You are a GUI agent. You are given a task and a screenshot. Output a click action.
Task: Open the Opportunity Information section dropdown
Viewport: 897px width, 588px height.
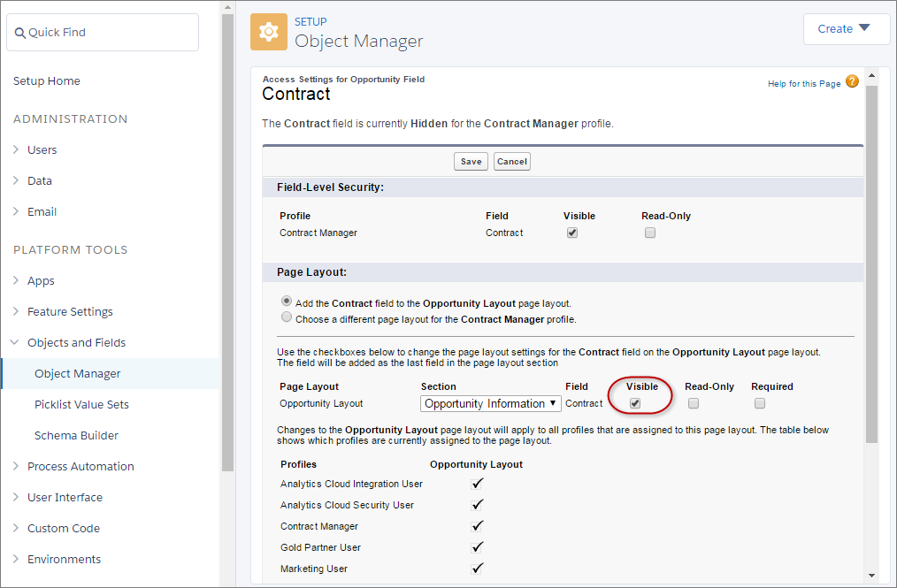click(x=491, y=403)
